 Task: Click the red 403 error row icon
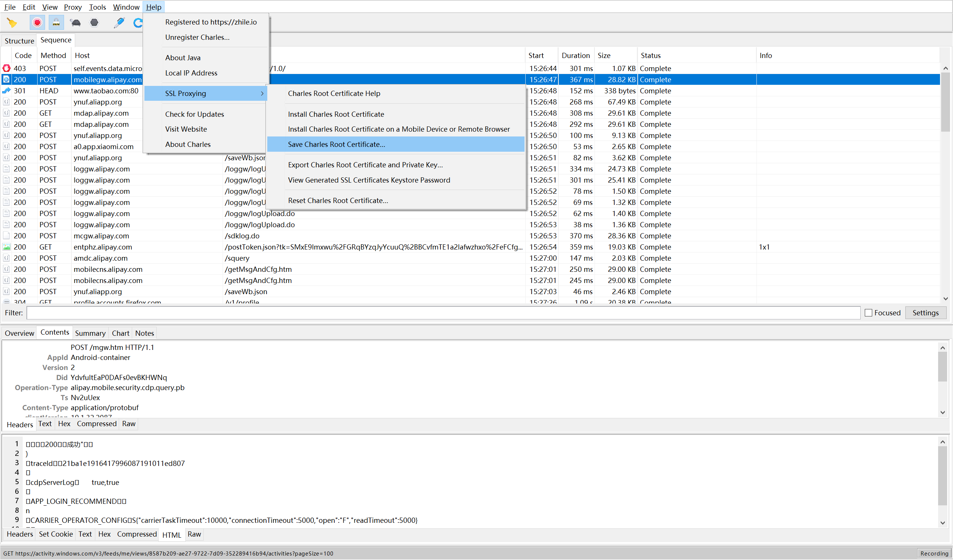pyautogui.click(x=6, y=68)
